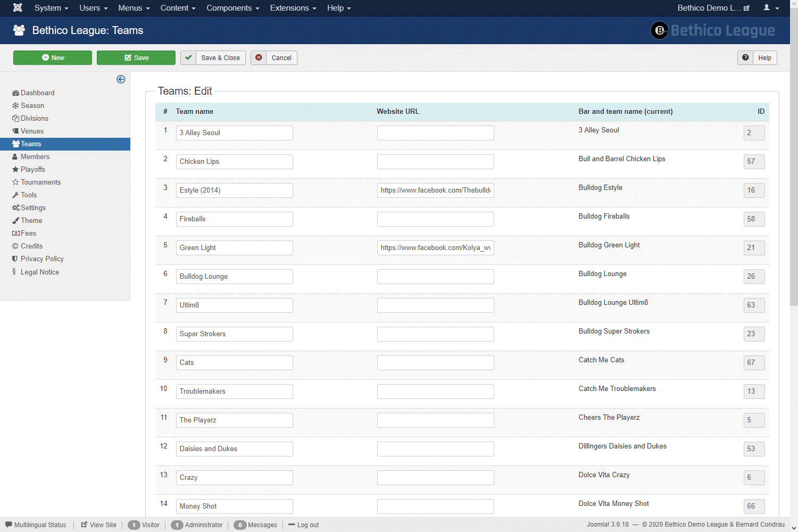Open the Components menu
The height and width of the screenshot is (532, 798).
(232, 8)
